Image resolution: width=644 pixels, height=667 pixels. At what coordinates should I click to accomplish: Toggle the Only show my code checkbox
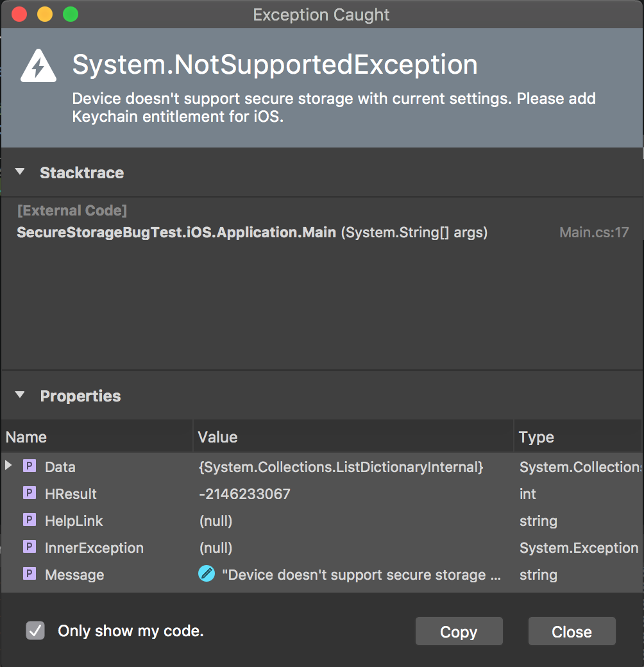pyautogui.click(x=35, y=630)
